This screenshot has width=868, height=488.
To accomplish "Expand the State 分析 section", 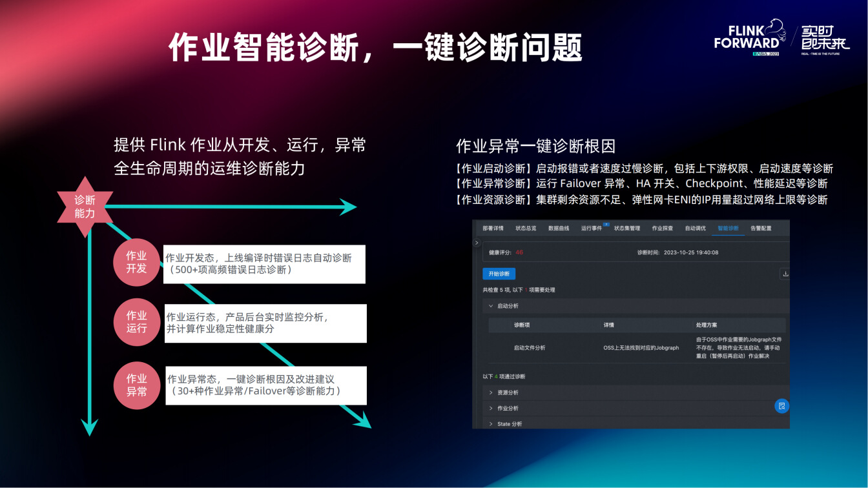I will pos(636,423).
